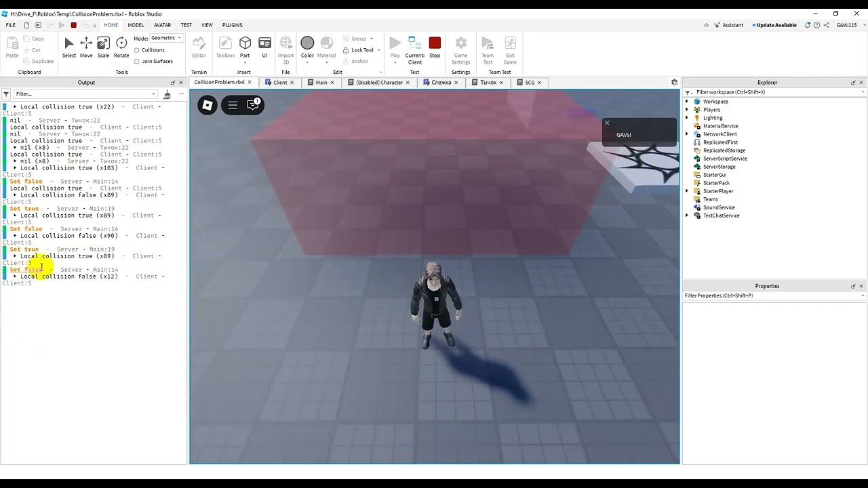Pick the Rotate tool
Image resolution: width=868 pixels, height=488 pixels.
click(x=121, y=46)
